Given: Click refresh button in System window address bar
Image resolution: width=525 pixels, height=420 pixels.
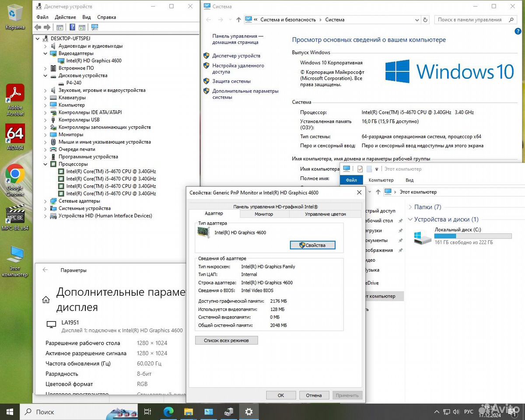Looking at the screenshot, I should pyautogui.click(x=425, y=20).
